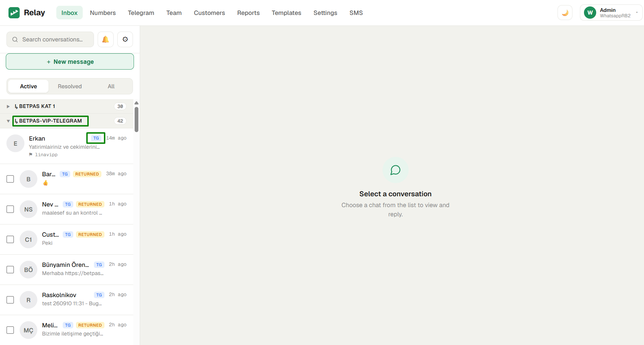644x345 pixels.
Task: Click the C1 customer avatar
Action: [x=28, y=239]
